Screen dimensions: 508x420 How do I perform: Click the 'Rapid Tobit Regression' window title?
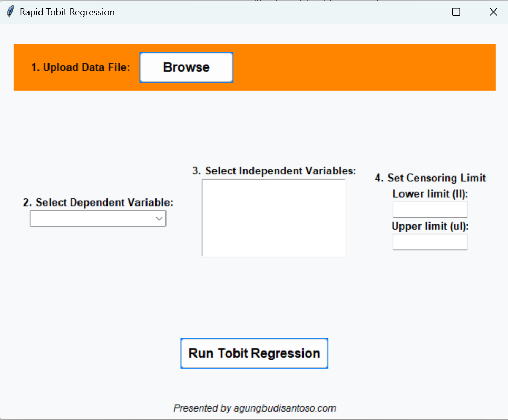67,12
